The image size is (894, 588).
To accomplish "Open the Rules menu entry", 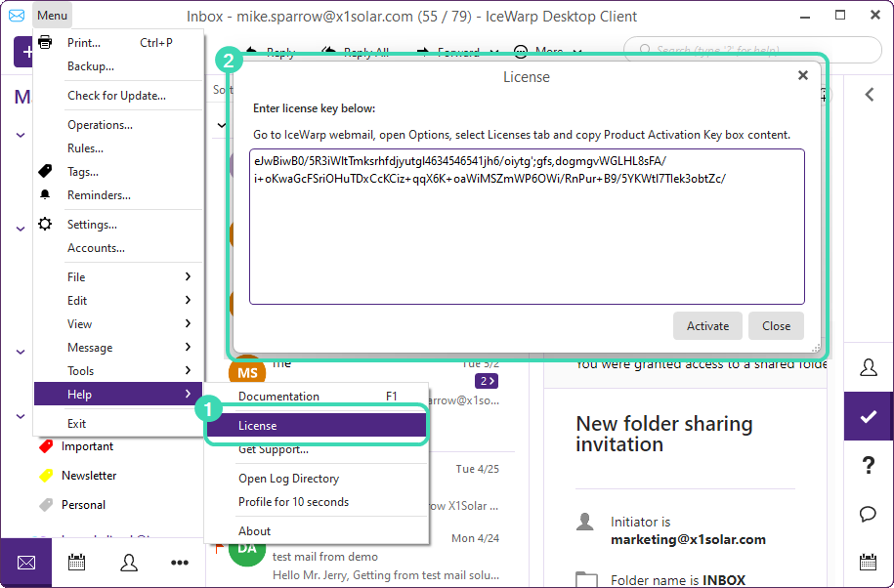I will coord(118,148).
